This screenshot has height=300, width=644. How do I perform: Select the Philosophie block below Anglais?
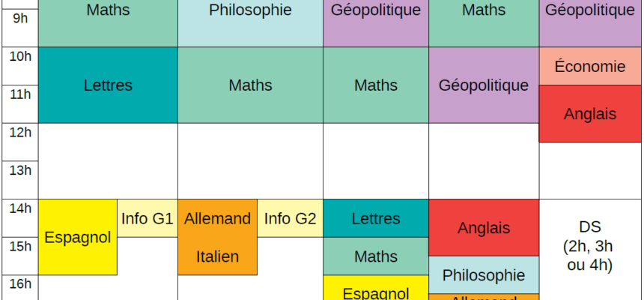pyautogui.click(x=483, y=274)
